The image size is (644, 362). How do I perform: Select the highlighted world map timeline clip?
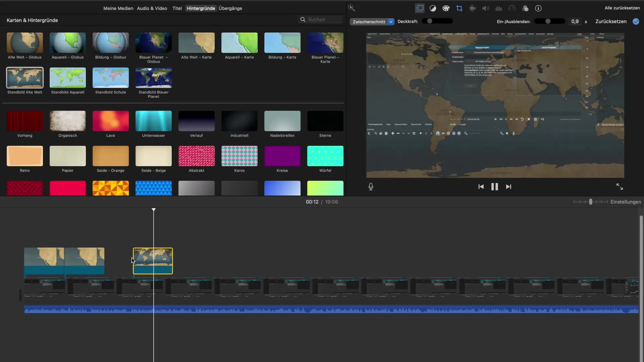[x=153, y=261]
